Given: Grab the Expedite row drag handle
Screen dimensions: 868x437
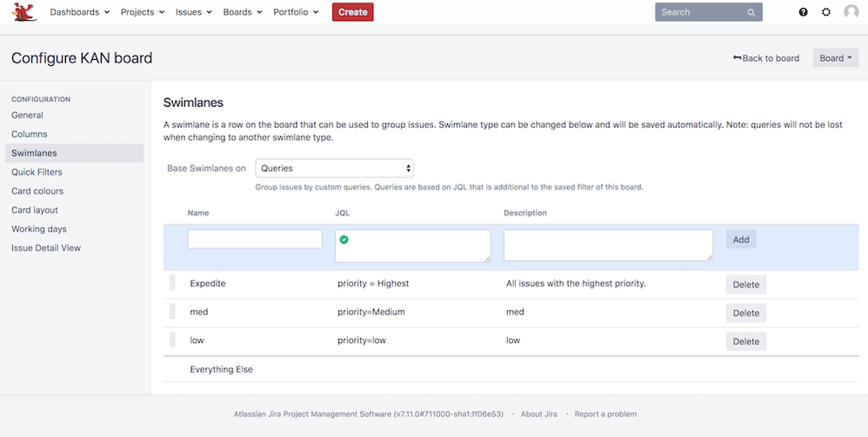Looking at the screenshot, I should point(172,282).
